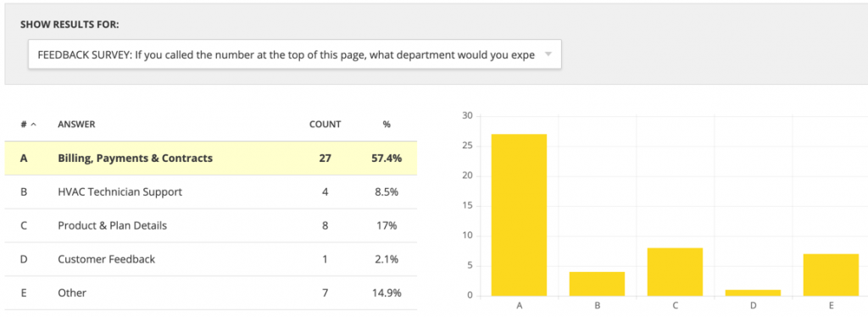Image resolution: width=868 pixels, height=317 pixels.
Task: Click the dropdown arrow in survey selector
Action: 548,54
